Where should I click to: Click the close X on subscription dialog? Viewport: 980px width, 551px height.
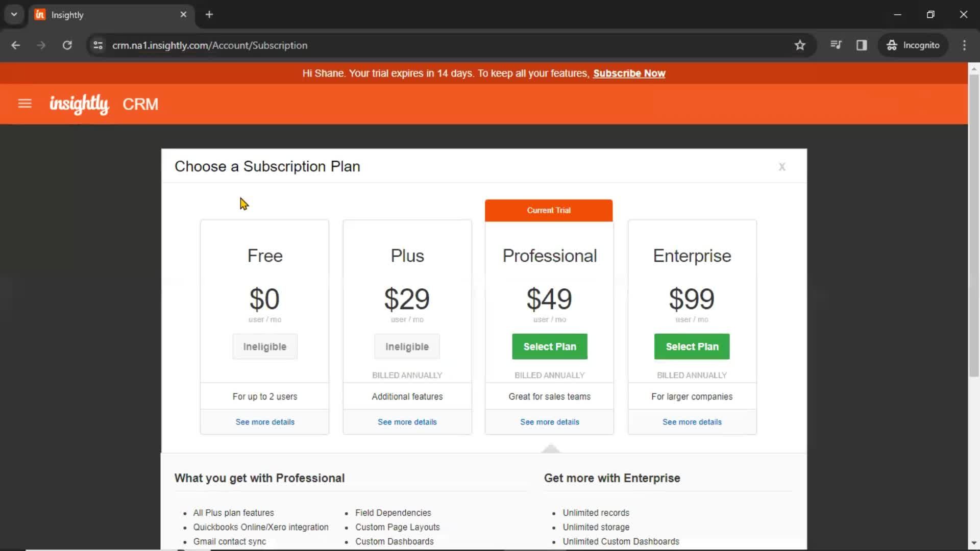pyautogui.click(x=781, y=166)
